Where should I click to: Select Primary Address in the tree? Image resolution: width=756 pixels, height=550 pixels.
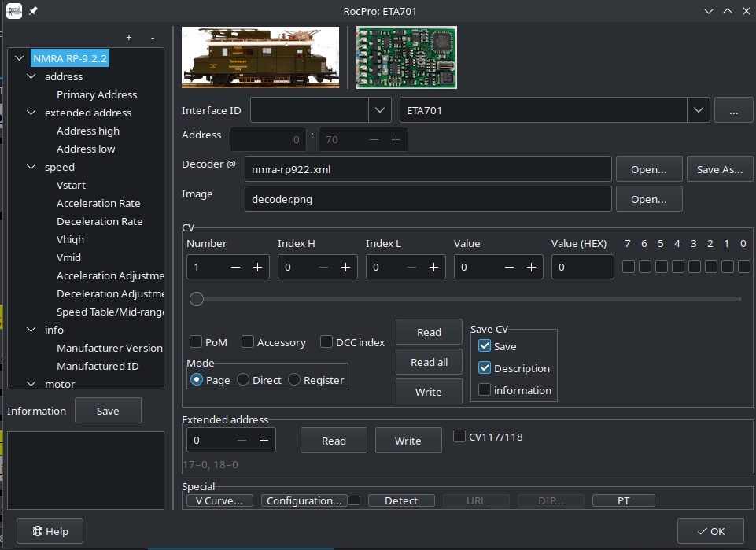pyautogui.click(x=97, y=94)
